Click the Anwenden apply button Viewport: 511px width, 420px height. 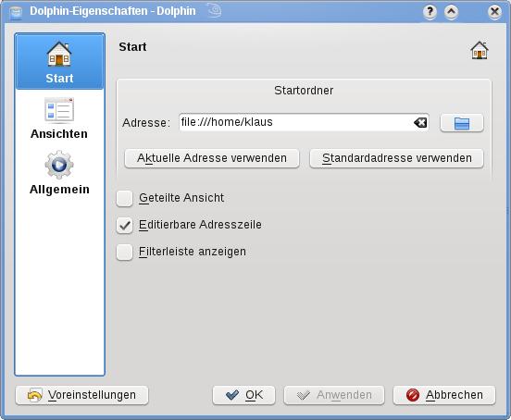click(x=334, y=395)
